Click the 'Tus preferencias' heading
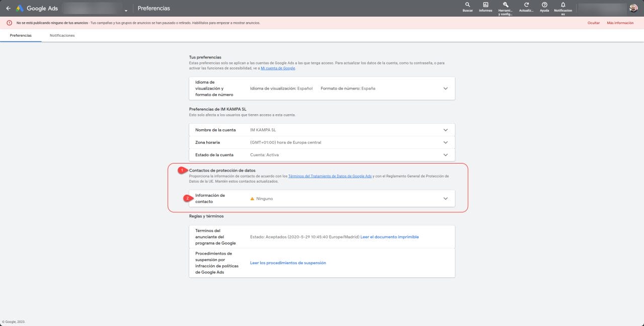This screenshot has width=644, height=326. 205,57
